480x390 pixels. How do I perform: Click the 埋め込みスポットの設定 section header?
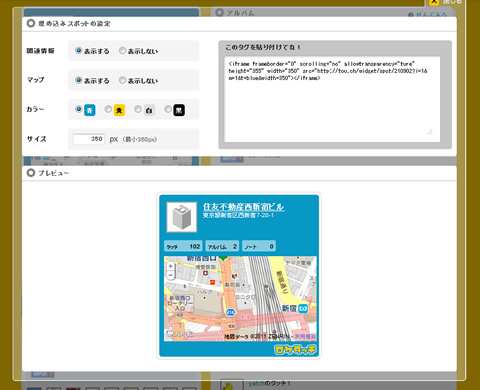coord(74,24)
